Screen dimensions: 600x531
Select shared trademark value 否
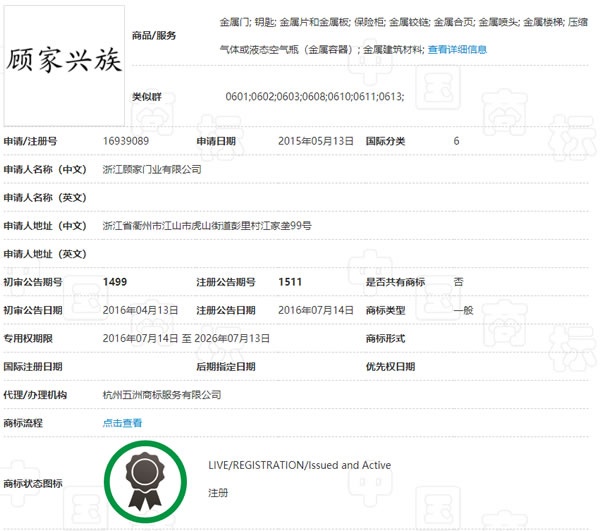tap(458, 282)
